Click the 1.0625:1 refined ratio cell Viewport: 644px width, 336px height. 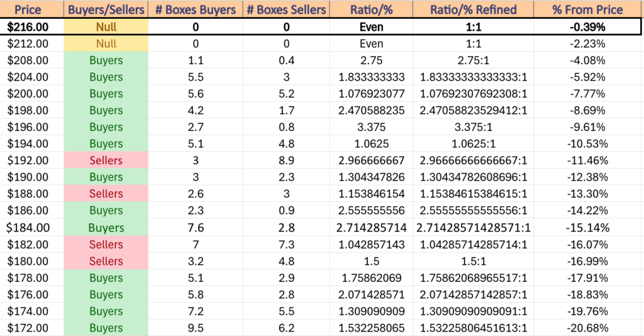[x=473, y=143]
